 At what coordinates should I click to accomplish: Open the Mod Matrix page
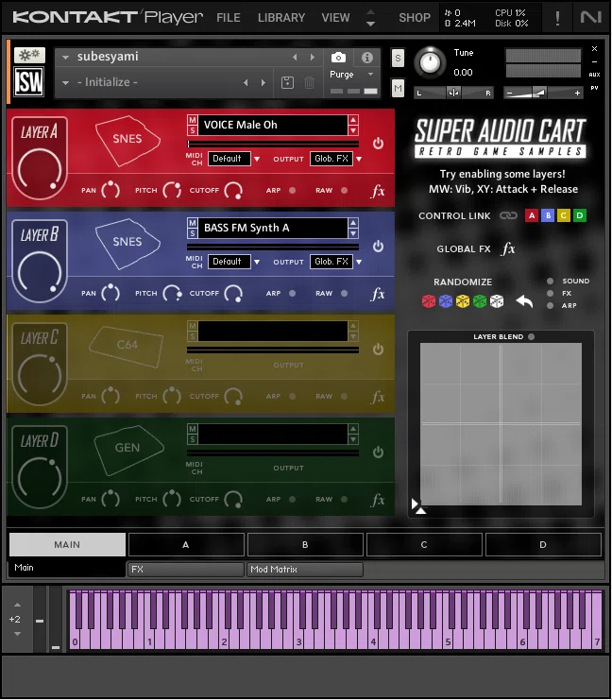pos(305,570)
